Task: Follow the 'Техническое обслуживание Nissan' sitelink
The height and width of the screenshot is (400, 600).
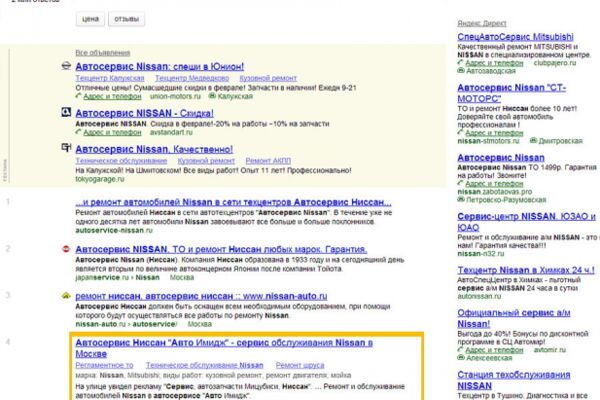Action: point(205,366)
